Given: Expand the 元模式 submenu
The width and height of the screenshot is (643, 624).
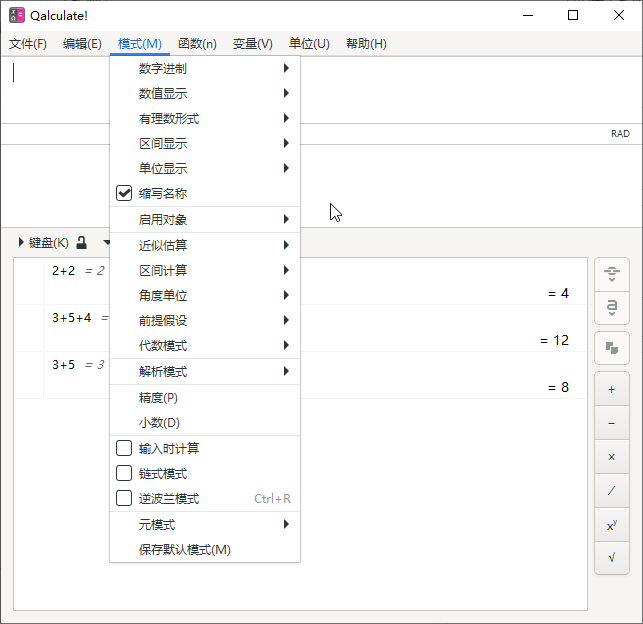Looking at the screenshot, I should 205,524.
